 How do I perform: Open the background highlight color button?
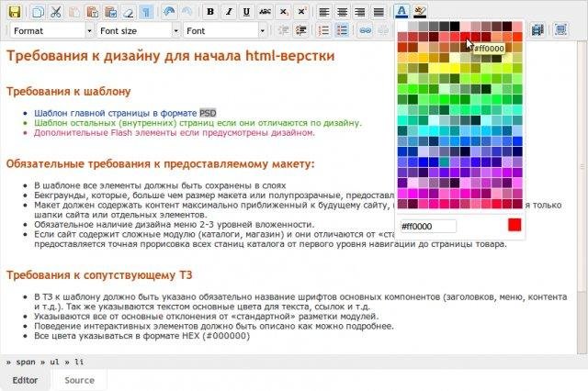(420, 12)
